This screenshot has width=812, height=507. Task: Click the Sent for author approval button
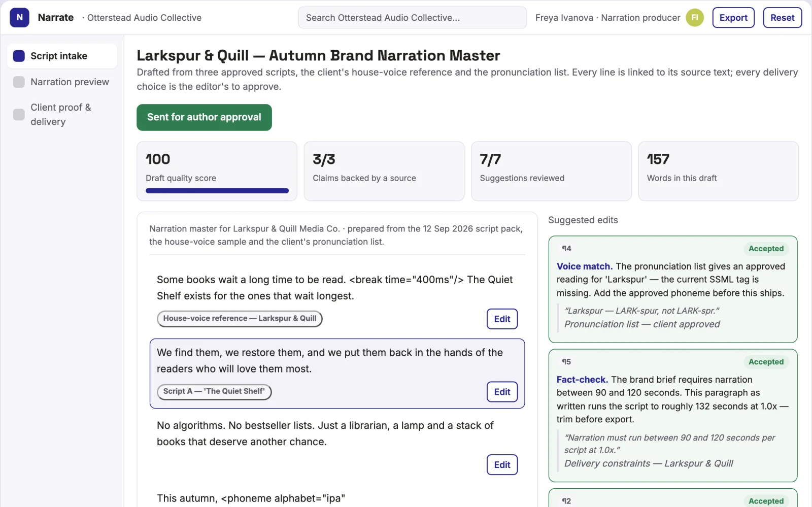coord(204,117)
